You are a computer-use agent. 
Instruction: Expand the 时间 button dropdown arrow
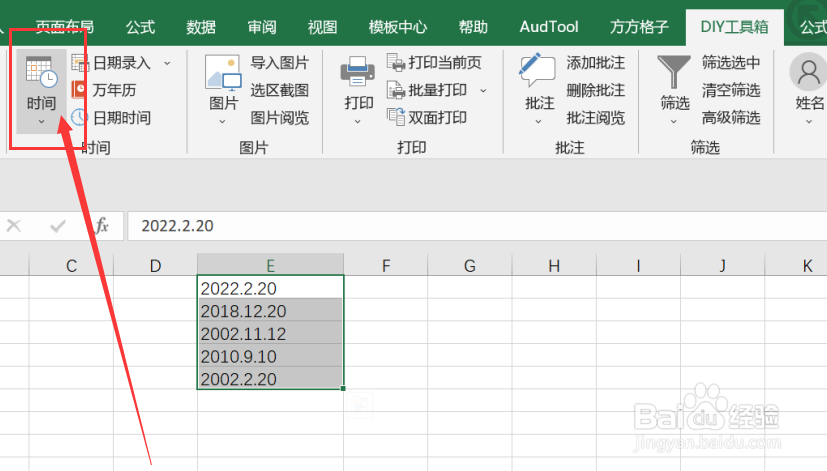point(41,122)
